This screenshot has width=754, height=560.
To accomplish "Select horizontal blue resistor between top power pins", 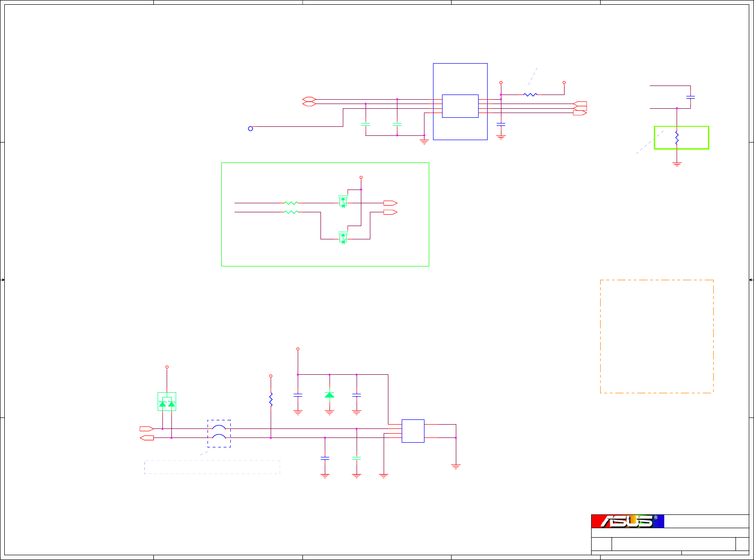I will [530, 95].
